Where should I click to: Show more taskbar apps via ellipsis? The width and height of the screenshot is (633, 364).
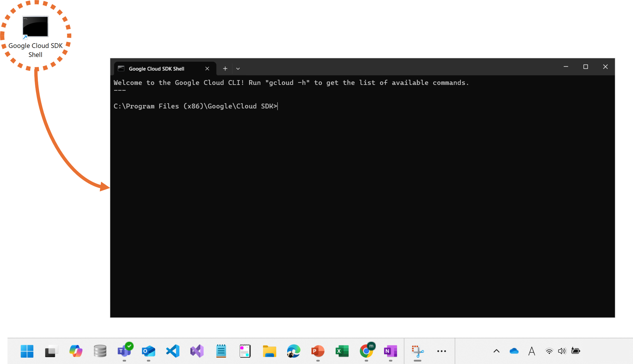[x=441, y=351]
